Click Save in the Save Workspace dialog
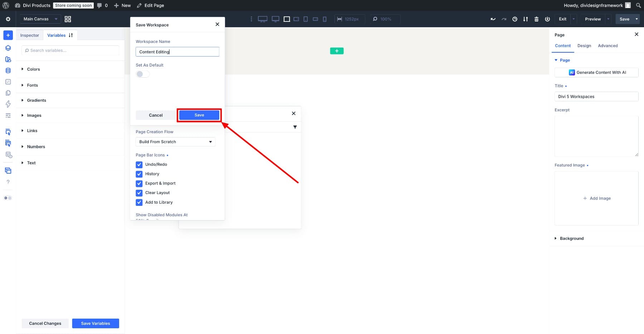Screen dimensions: 644x334 pos(199,115)
